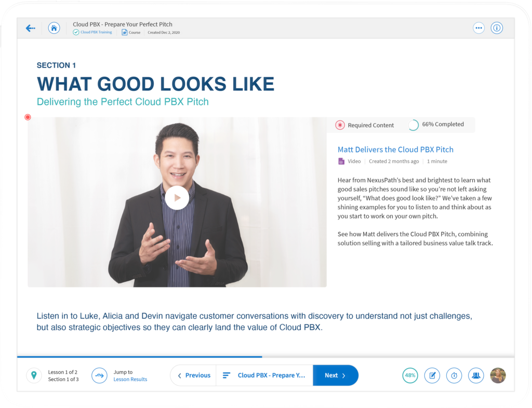
Task: Click the 48% progress circle
Action: (410, 375)
